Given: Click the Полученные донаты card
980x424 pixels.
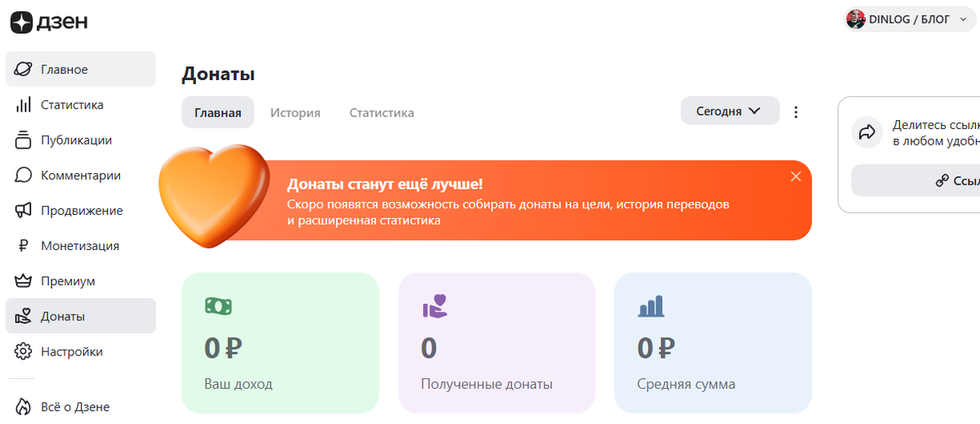Looking at the screenshot, I should (x=497, y=343).
